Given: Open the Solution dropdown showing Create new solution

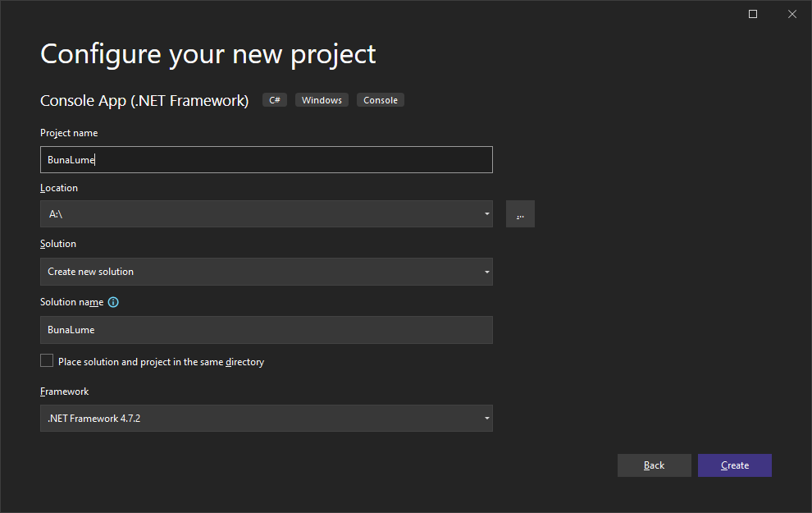Looking at the screenshot, I should click(x=266, y=272).
